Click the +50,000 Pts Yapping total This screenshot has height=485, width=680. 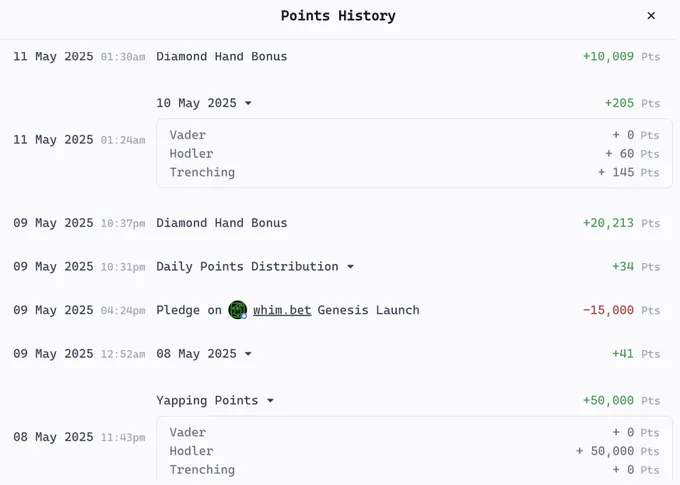pos(621,400)
